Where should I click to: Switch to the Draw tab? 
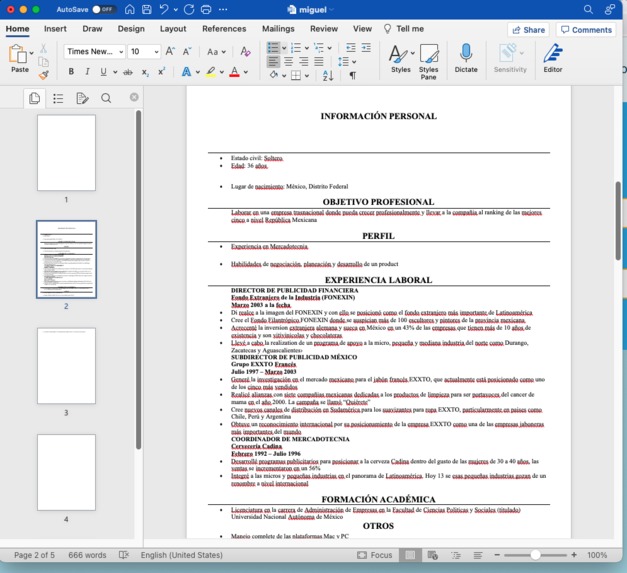click(x=92, y=29)
